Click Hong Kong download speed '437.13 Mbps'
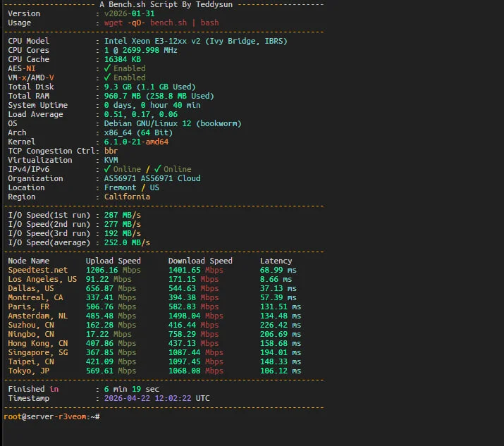The image size is (504, 446). (x=194, y=343)
